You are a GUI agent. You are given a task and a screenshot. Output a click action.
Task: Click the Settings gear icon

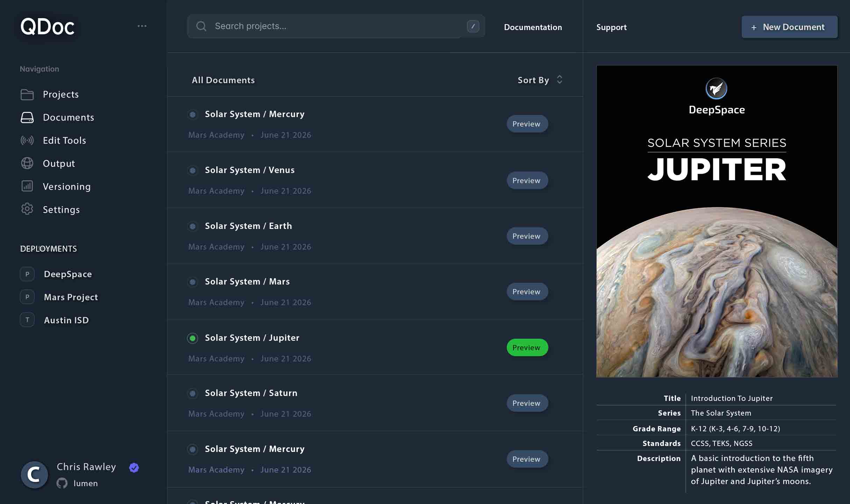click(x=27, y=209)
